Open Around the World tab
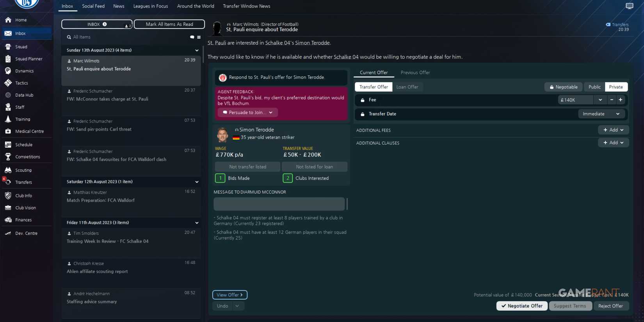The image size is (644, 322). [x=196, y=6]
